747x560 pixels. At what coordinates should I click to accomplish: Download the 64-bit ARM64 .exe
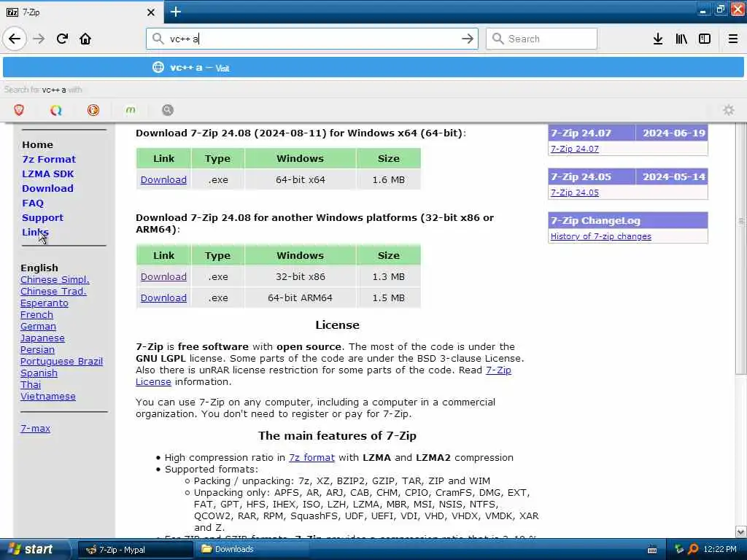click(163, 297)
